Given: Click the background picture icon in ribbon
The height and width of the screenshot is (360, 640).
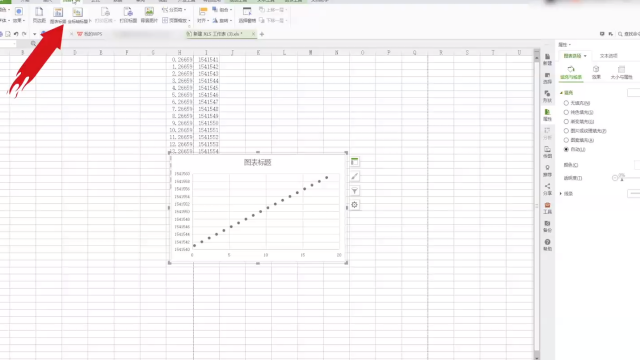Looking at the screenshot, I should coord(149,15).
